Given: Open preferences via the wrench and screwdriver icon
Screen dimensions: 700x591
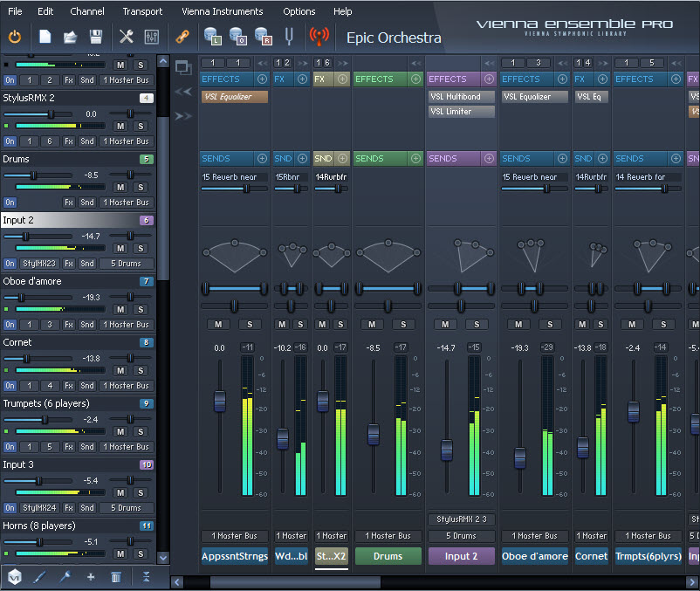Looking at the screenshot, I should (126, 37).
